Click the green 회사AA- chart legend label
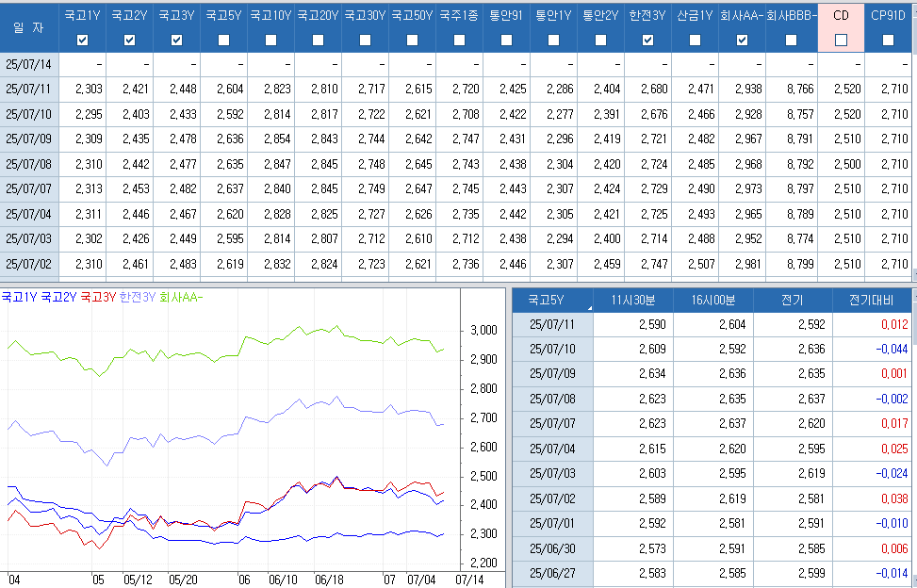 tap(182, 297)
